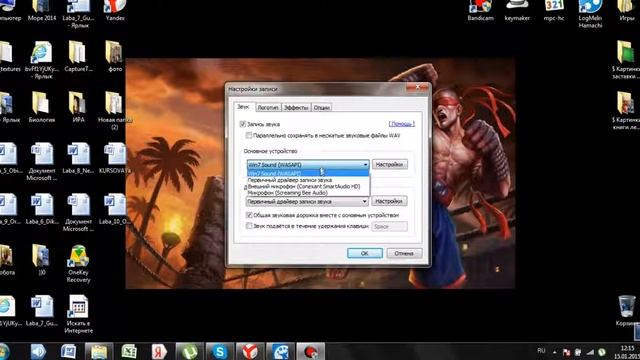Image resolution: width=640 pixels, height=360 pixels.
Task: Open the Word taskbar icon
Action: click(x=68, y=351)
